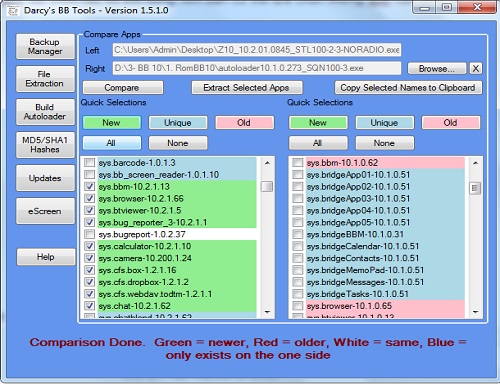500x384 pixels.
Task: Check the sys.bugreport-1.0.2.37 checkbox
Action: pos(89,234)
